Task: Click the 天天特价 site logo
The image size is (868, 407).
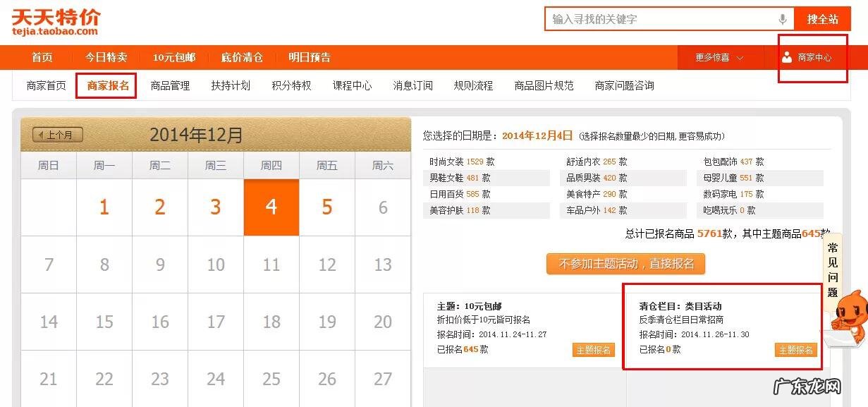Action: (55, 18)
